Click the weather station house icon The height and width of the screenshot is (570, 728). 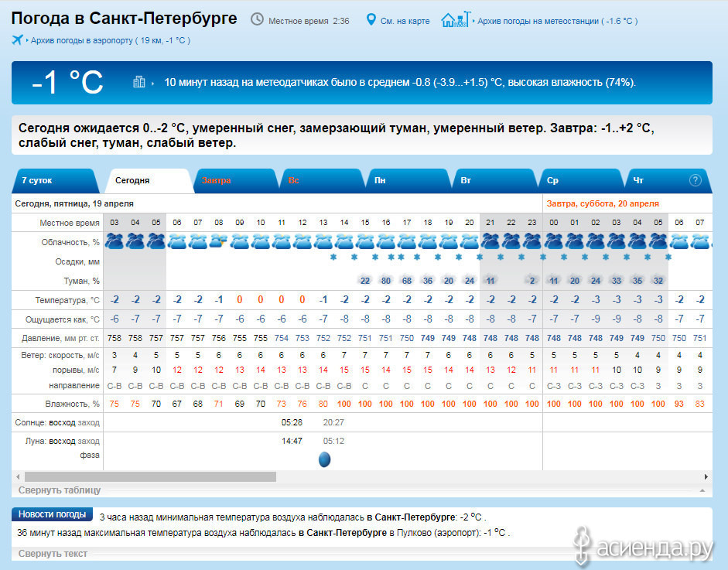pos(455,19)
